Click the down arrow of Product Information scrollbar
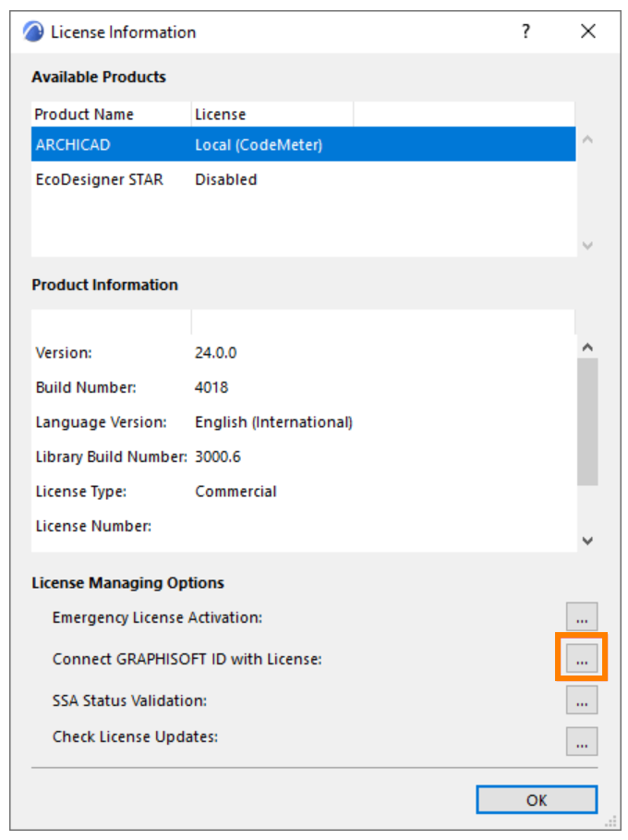The width and height of the screenshot is (628, 840). tap(587, 541)
